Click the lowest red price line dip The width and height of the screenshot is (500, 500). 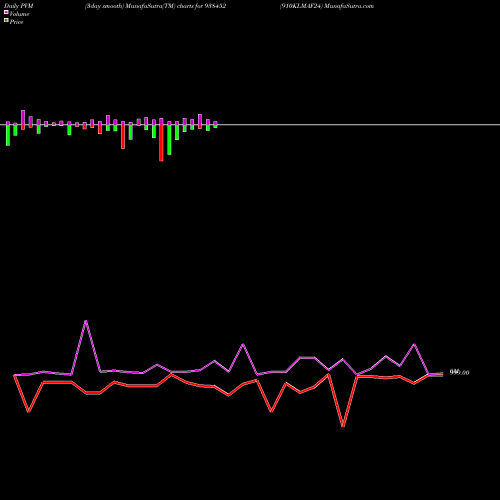point(343,426)
